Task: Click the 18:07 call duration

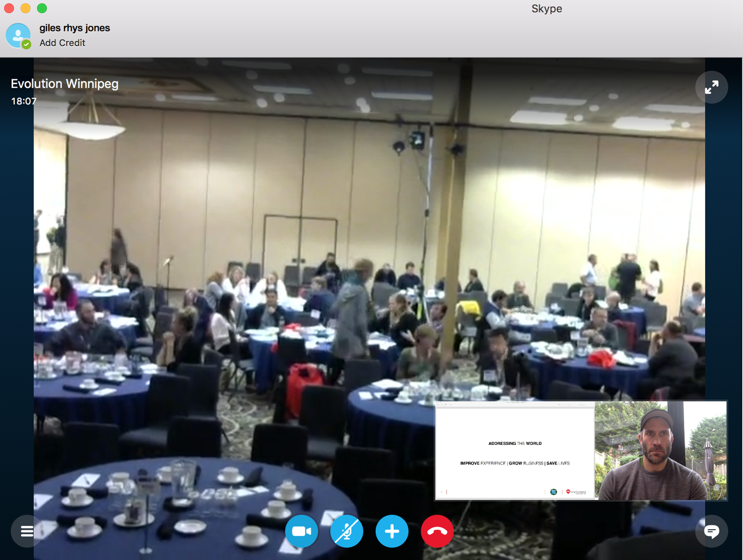Action: (24, 101)
